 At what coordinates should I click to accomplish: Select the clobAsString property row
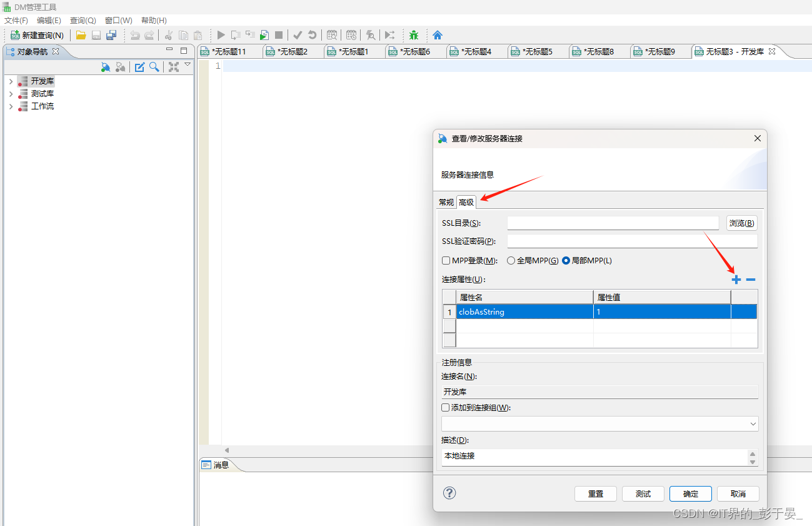[600, 311]
